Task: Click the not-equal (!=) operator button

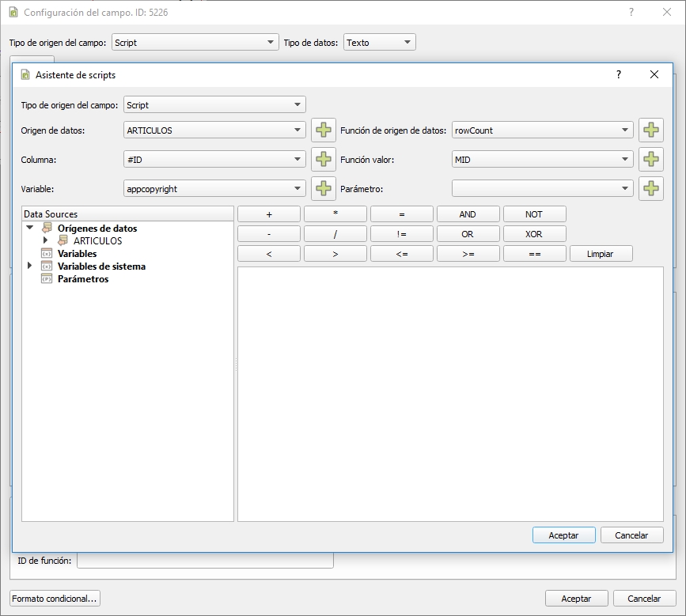Action: click(x=401, y=234)
